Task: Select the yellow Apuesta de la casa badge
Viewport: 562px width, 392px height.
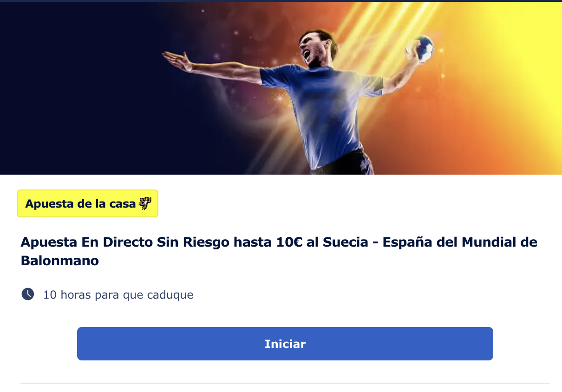Action: click(x=88, y=203)
